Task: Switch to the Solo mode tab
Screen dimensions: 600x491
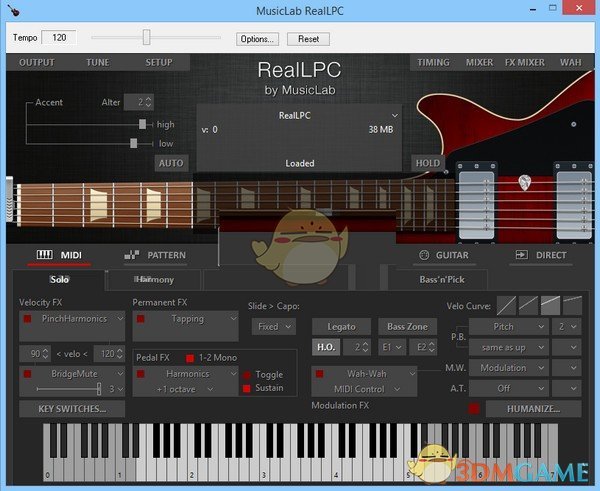Action: point(59,280)
